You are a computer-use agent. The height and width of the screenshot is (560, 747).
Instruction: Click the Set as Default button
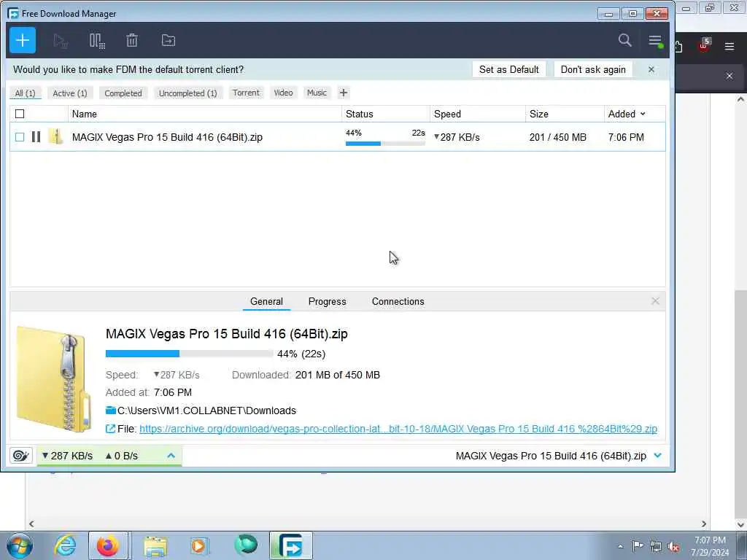pos(508,69)
